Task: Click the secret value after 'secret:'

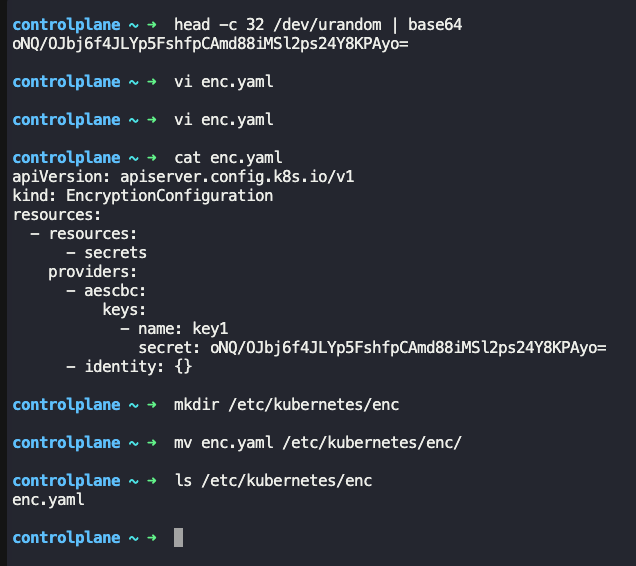Action: (408, 348)
